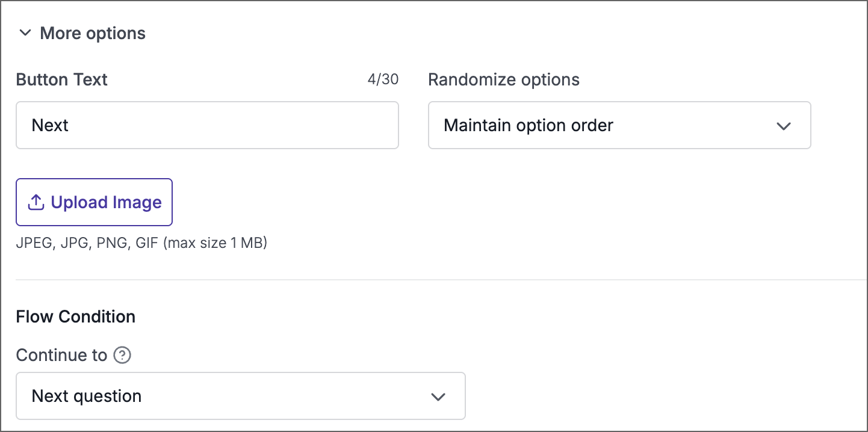Viewport: 868px width, 432px height.
Task: Click the Flow Condition heading
Action: click(x=75, y=316)
